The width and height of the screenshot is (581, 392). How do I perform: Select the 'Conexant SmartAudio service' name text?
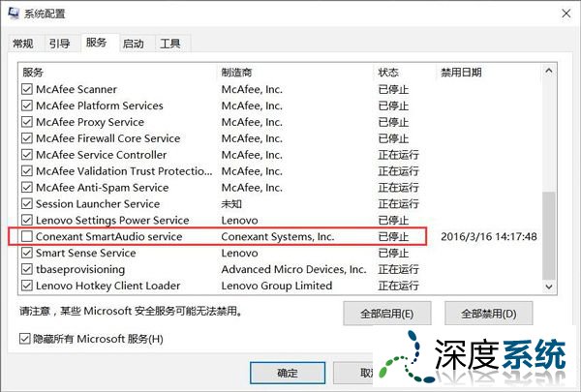[108, 236]
